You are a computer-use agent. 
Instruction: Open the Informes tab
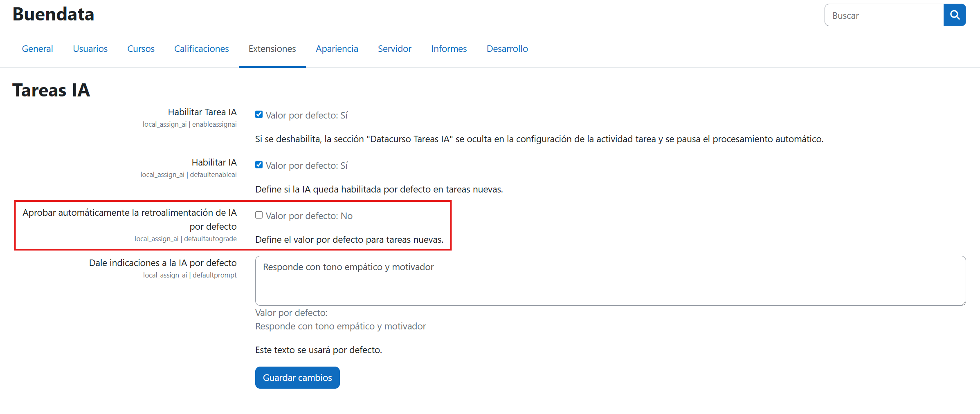pos(449,49)
